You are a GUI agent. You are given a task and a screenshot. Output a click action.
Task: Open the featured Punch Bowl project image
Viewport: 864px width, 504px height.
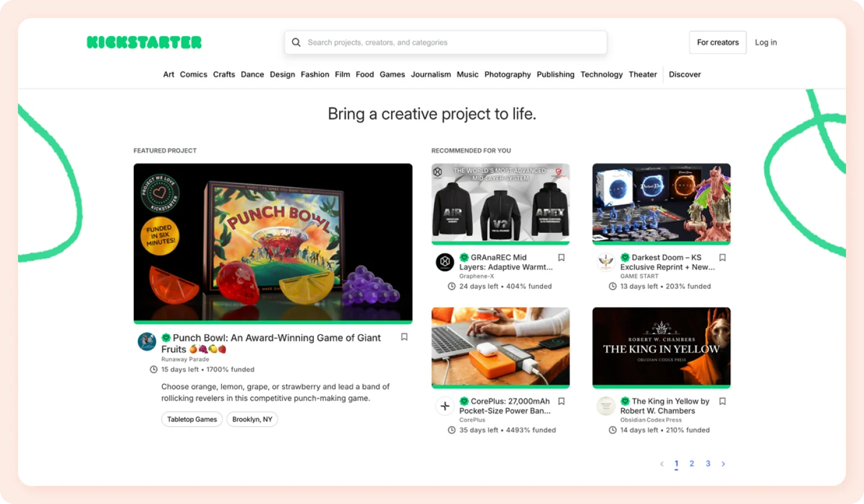click(272, 242)
